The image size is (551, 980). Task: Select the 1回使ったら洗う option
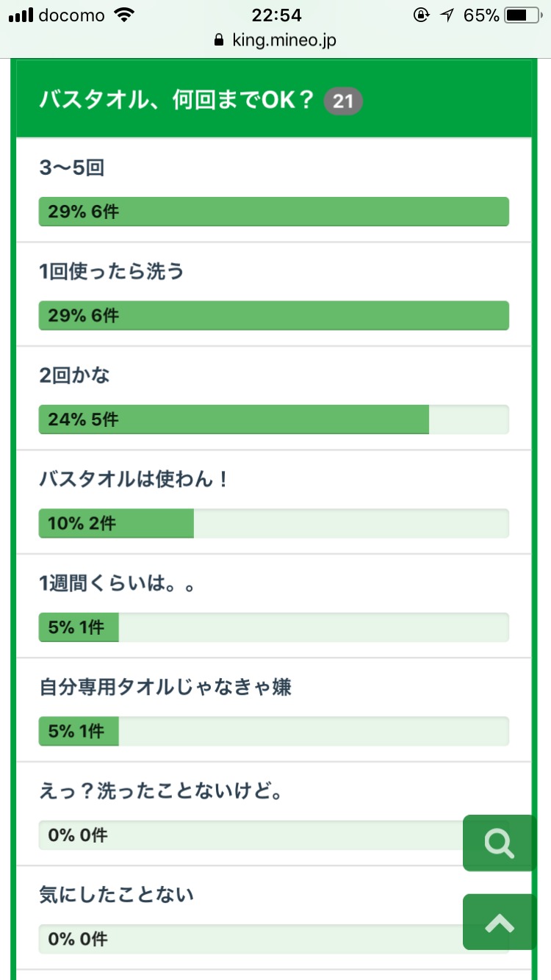(112, 272)
